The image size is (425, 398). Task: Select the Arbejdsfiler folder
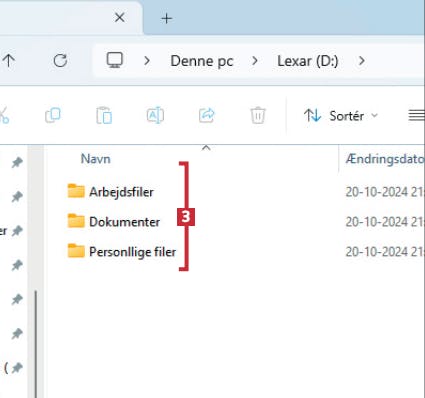[121, 192]
